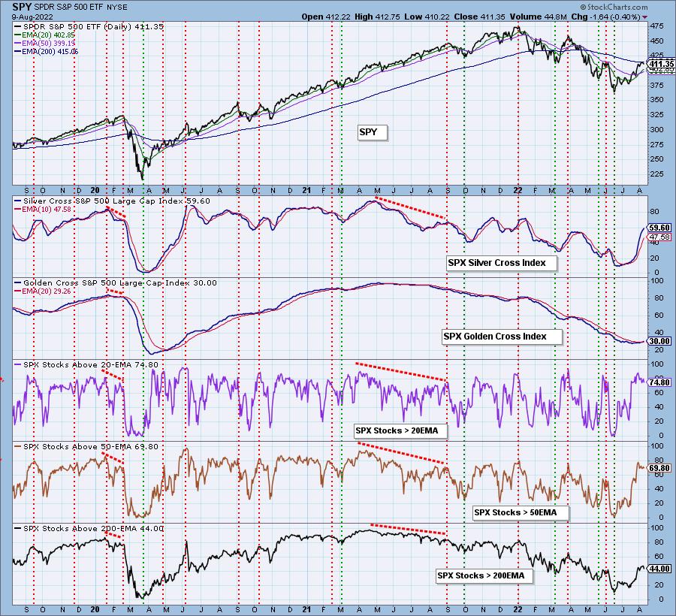This screenshot has height=616, width=676.
Task: Click the red down-triangle beside the Chg value
Action: 644,17
